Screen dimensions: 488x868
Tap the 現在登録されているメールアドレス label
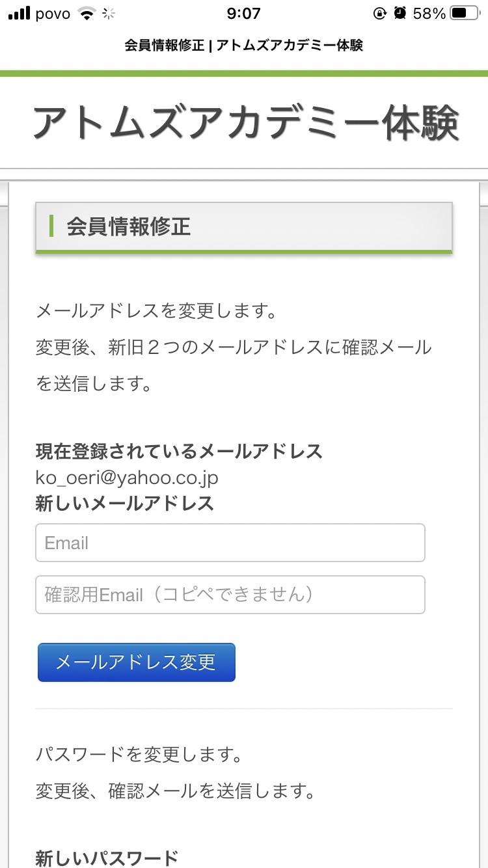point(179,451)
